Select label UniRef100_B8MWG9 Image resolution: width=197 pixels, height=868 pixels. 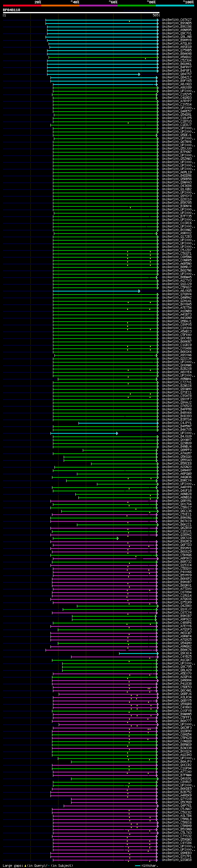(x=176, y=744)
